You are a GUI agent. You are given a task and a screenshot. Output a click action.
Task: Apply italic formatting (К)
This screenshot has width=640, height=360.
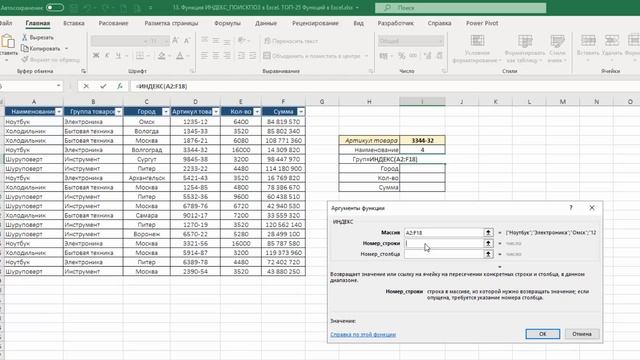click(x=107, y=56)
